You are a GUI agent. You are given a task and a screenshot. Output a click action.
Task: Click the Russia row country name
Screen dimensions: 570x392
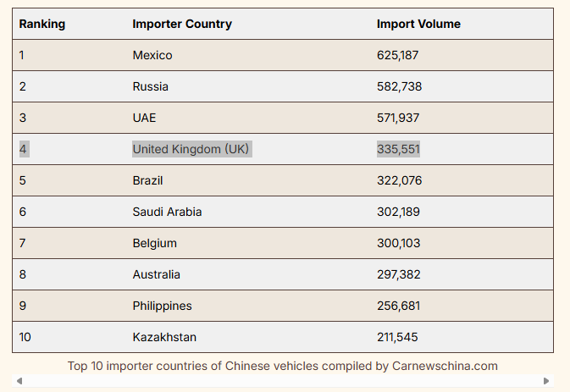pyautogui.click(x=151, y=86)
